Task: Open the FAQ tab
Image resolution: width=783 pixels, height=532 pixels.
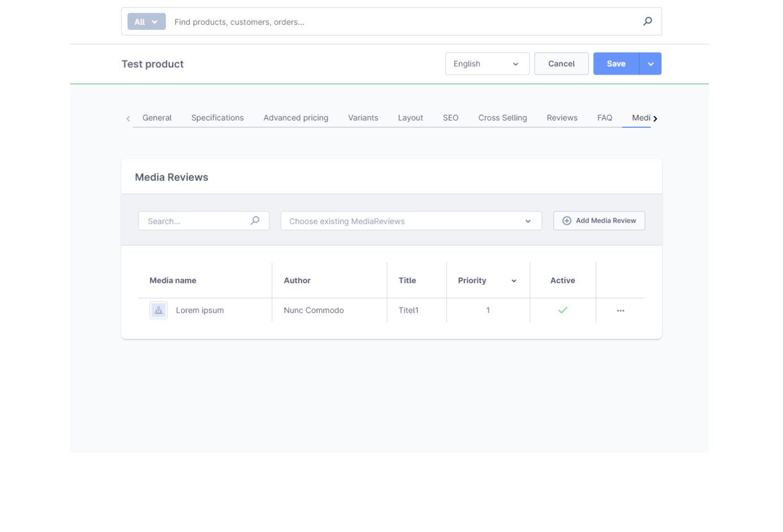Action: coord(605,118)
